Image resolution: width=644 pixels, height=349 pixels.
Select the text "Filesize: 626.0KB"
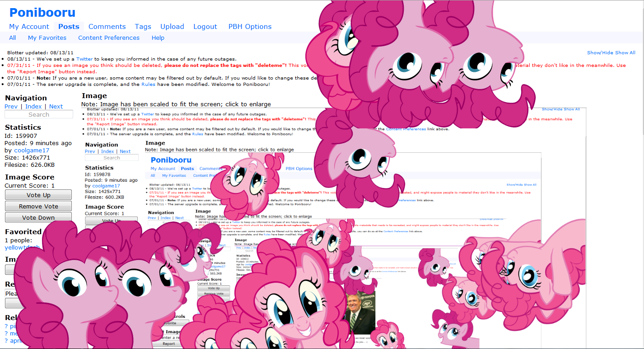30,165
